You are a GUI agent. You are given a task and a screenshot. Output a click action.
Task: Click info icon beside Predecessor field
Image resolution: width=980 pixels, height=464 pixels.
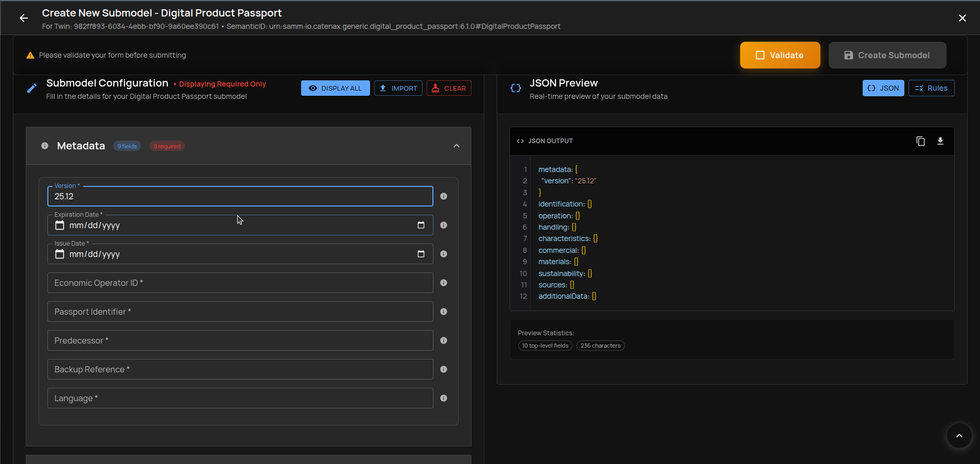443,340
